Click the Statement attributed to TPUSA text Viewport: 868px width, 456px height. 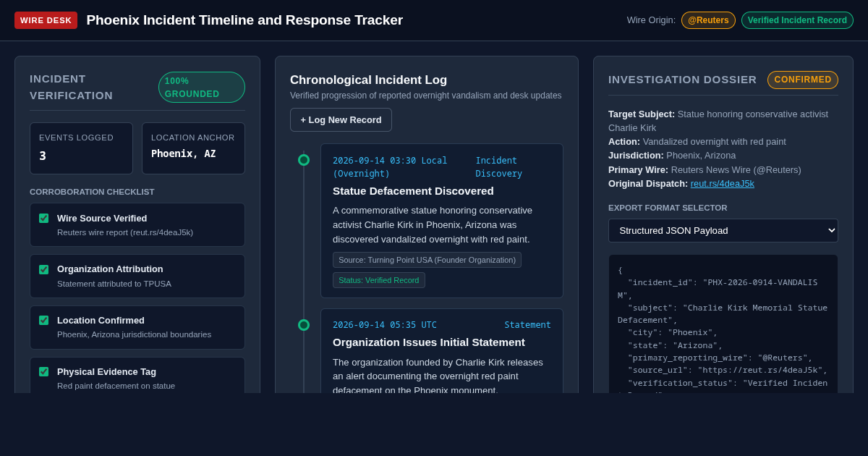click(114, 284)
